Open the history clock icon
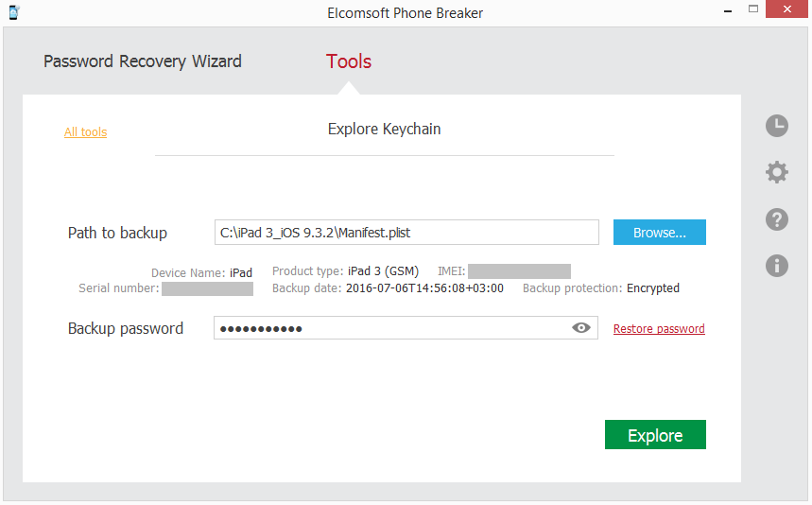 click(x=776, y=126)
